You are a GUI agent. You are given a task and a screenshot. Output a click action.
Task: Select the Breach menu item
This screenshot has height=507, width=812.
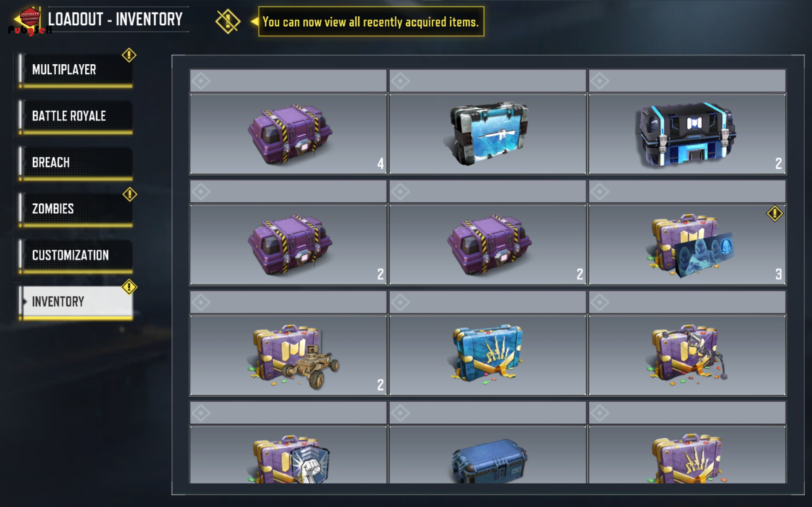(76, 163)
